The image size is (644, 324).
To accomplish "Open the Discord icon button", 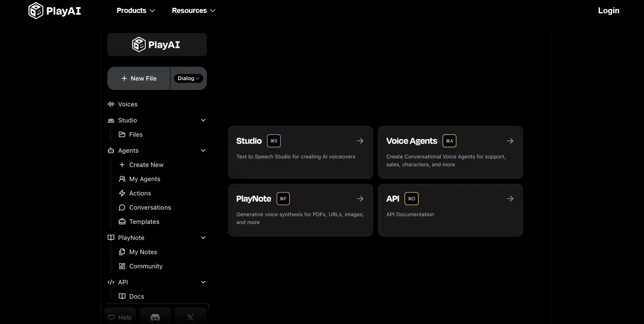I will [x=155, y=317].
